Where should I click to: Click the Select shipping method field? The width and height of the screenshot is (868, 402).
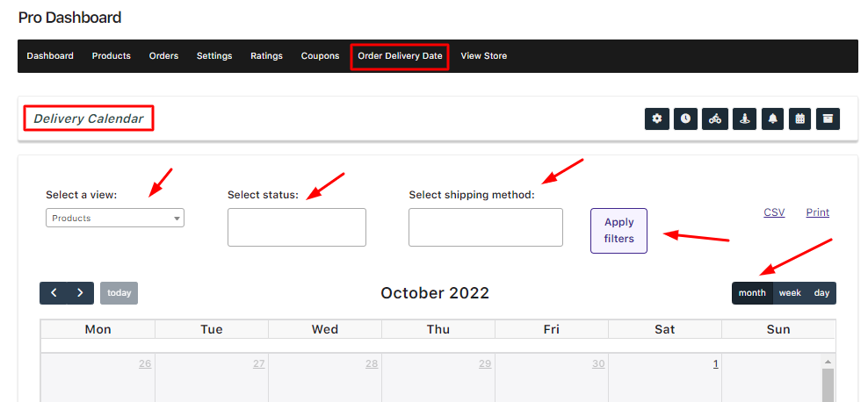pyautogui.click(x=486, y=227)
